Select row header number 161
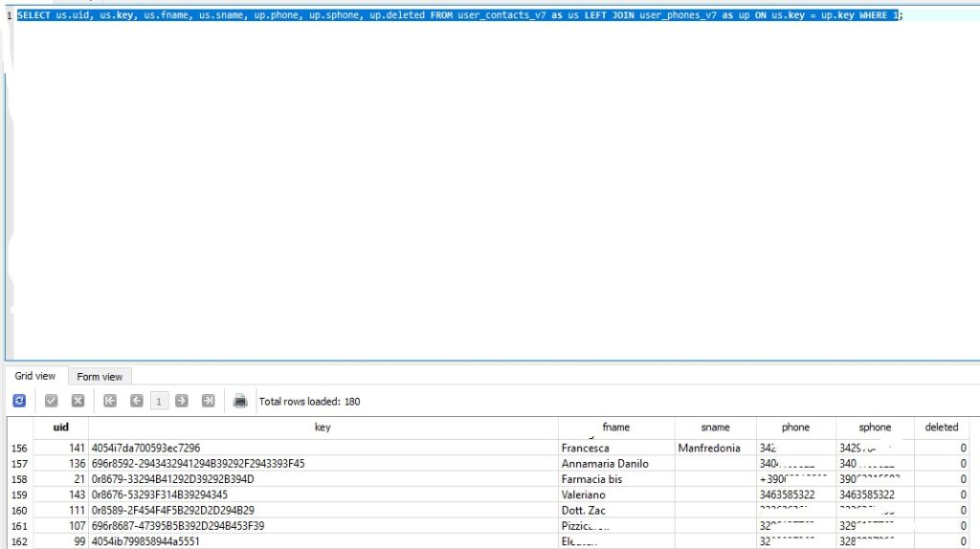The width and height of the screenshot is (980, 549). [x=20, y=526]
